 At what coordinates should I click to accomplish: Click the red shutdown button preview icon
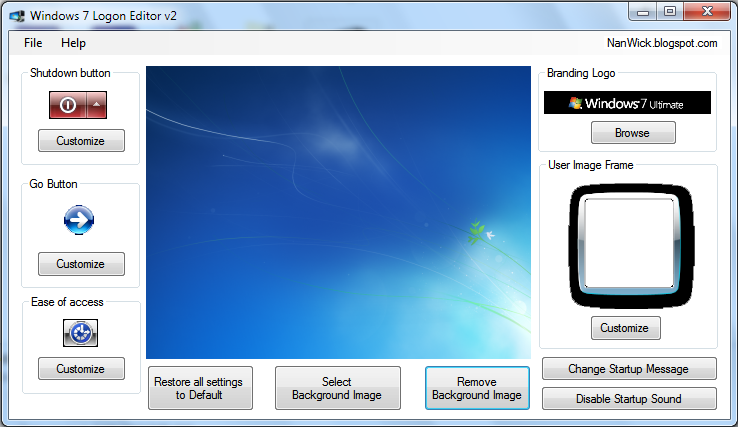click(x=68, y=105)
